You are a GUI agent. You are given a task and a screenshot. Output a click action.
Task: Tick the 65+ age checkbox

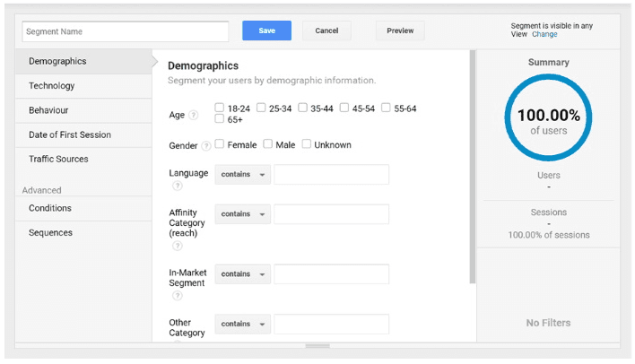coord(219,118)
